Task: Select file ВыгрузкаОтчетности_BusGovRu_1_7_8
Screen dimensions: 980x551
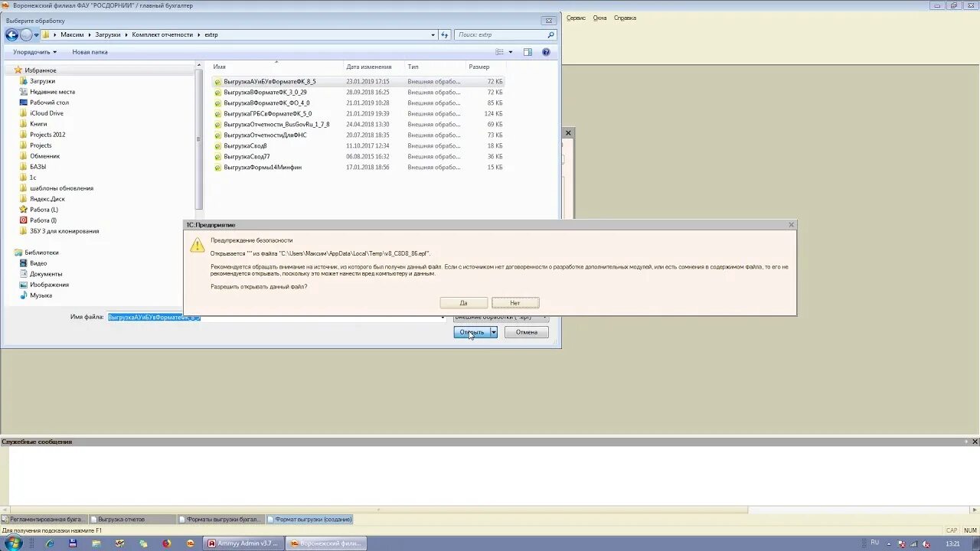Action: (x=276, y=124)
